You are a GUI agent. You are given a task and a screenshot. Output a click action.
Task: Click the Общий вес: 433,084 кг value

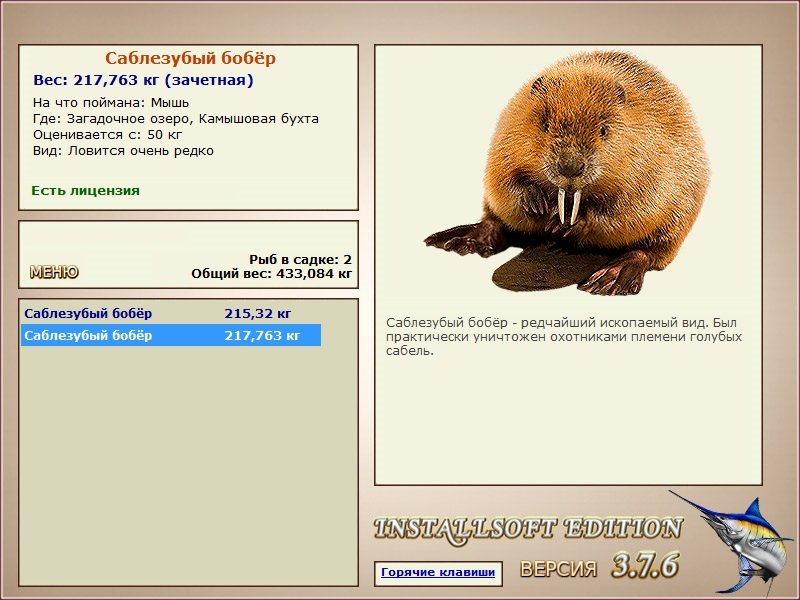coord(272,273)
